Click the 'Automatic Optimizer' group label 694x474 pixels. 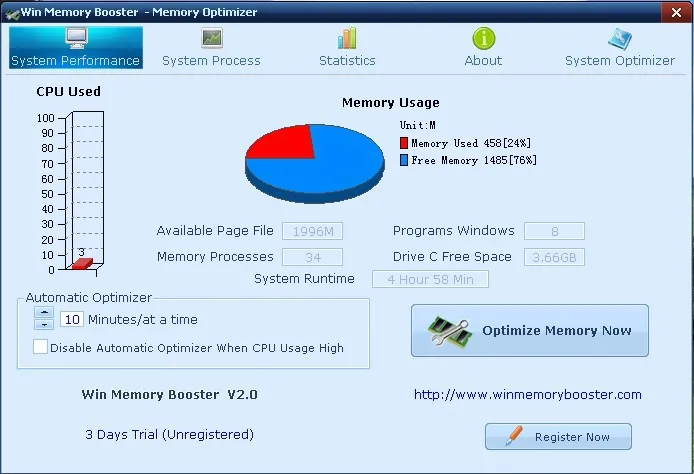(89, 297)
